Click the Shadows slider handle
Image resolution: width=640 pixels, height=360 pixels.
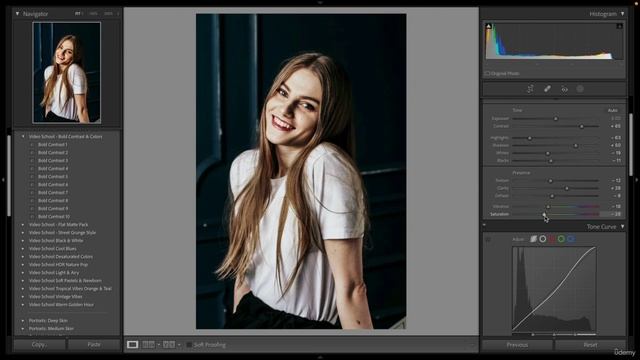click(x=576, y=146)
